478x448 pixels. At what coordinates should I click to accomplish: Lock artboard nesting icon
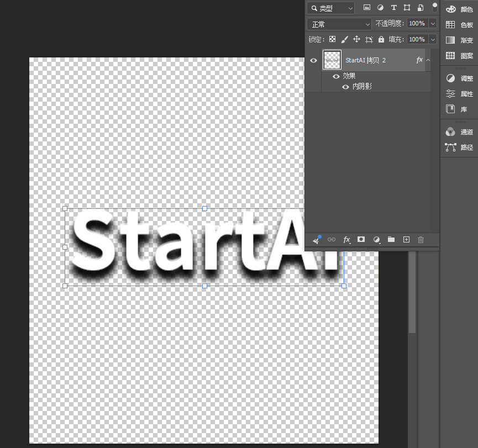tap(369, 39)
